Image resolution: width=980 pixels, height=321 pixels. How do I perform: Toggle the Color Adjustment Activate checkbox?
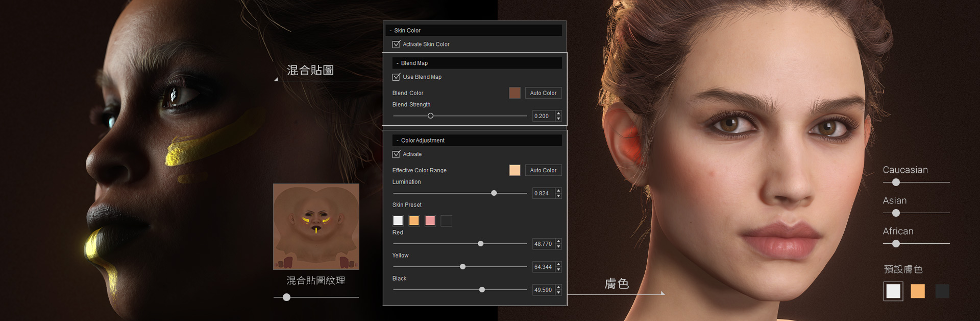[x=396, y=154]
